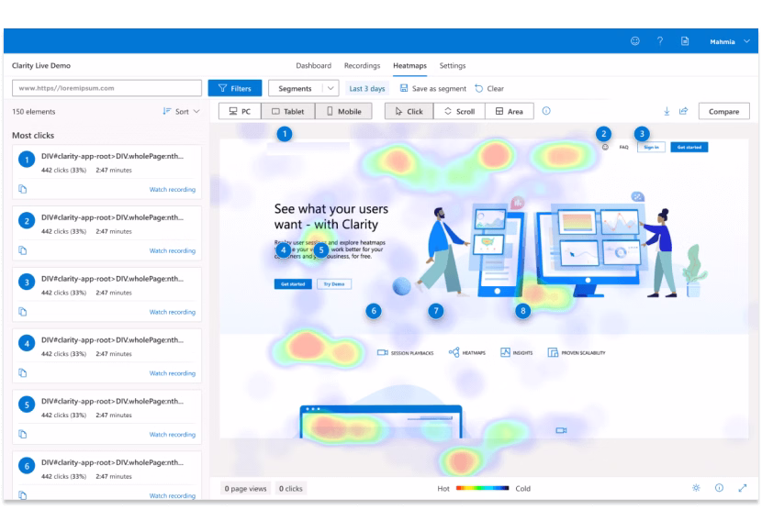762x532 pixels.
Task: Toggle the brightness sun icon
Action: click(x=696, y=488)
